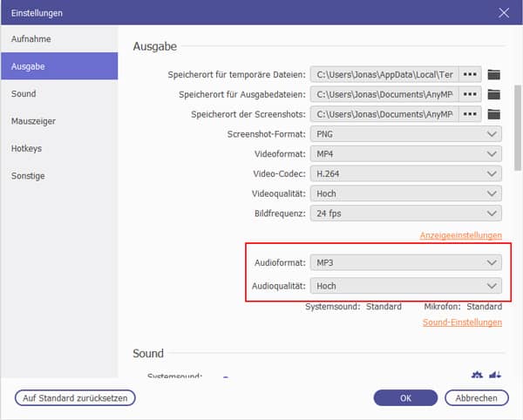Click the Systemsound: Standard text
Viewport: 523px width, 420px height.
(x=353, y=307)
